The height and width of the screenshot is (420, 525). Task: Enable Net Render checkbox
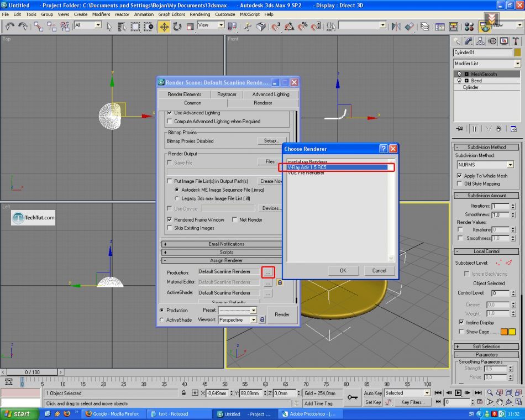[x=235, y=220]
